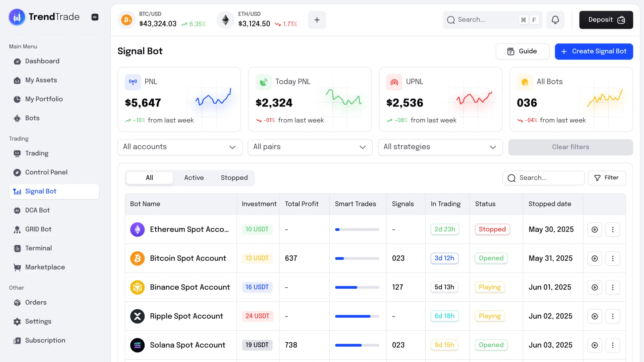Open the Bots section
644x362 pixels.
click(x=32, y=118)
